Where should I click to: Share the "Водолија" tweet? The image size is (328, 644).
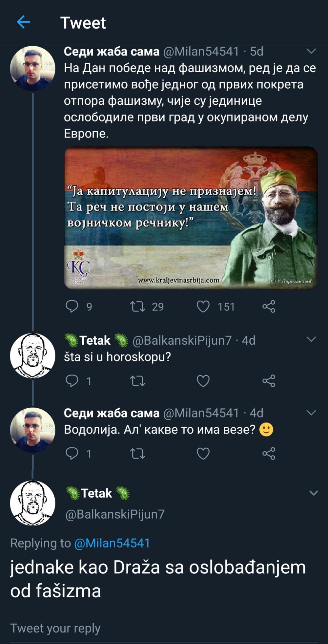pos(269,453)
